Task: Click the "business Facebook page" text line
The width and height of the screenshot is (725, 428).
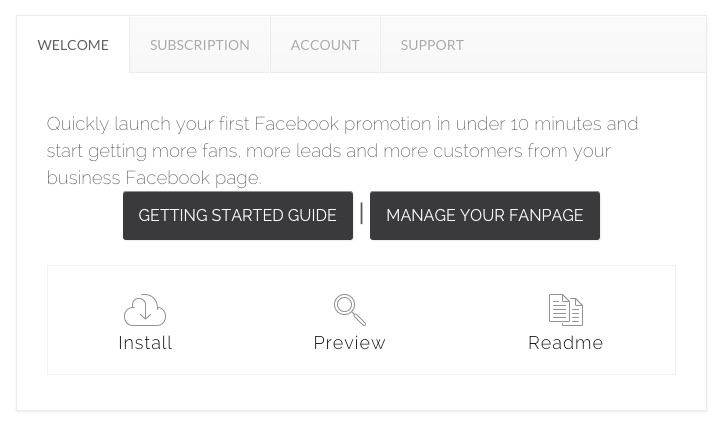Action: point(154,178)
